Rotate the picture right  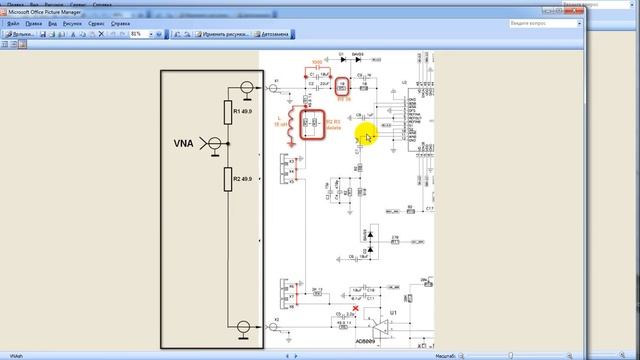tap(187, 34)
